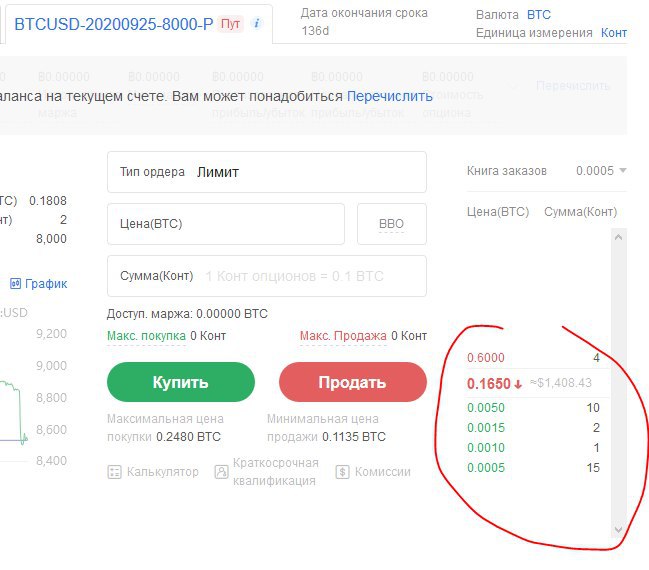Screen dimensions: 649x570
Task: Click 136d expiry value
Action: click(x=315, y=31)
